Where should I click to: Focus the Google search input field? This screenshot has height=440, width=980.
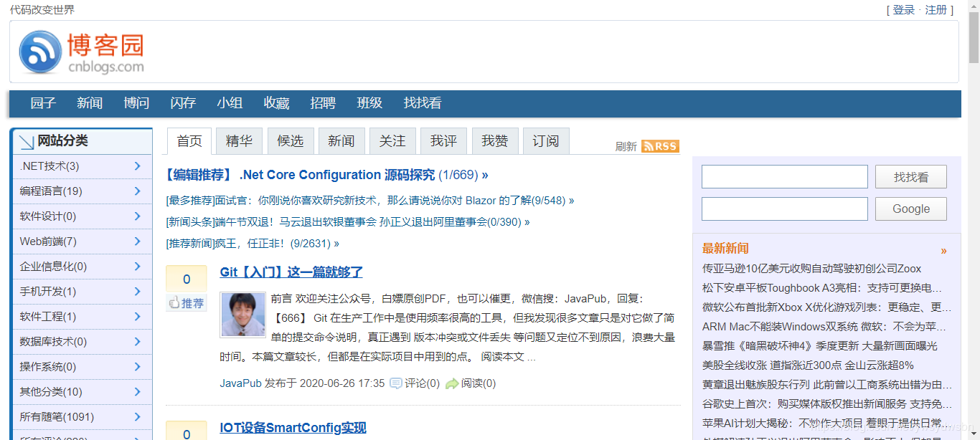click(x=785, y=209)
